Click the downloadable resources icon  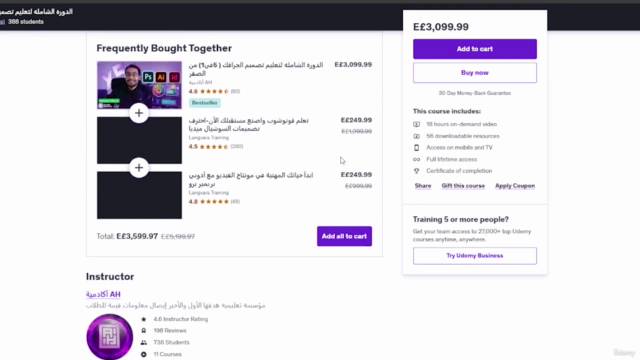click(416, 136)
